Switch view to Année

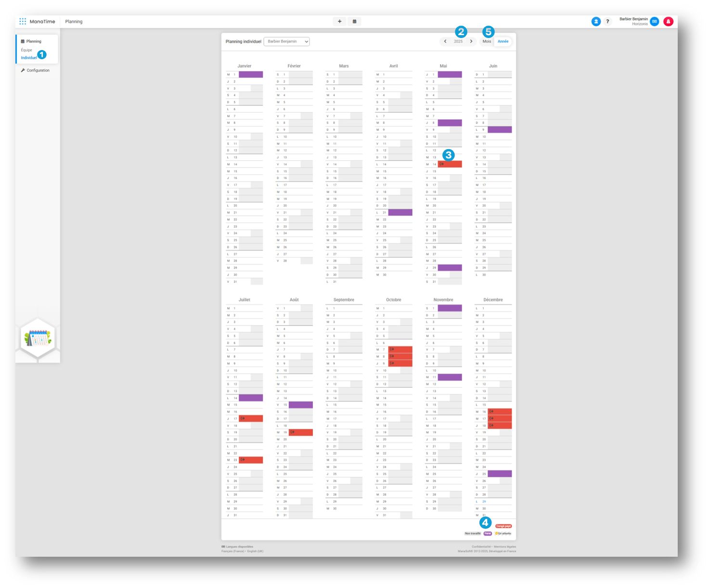pyautogui.click(x=503, y=41)
